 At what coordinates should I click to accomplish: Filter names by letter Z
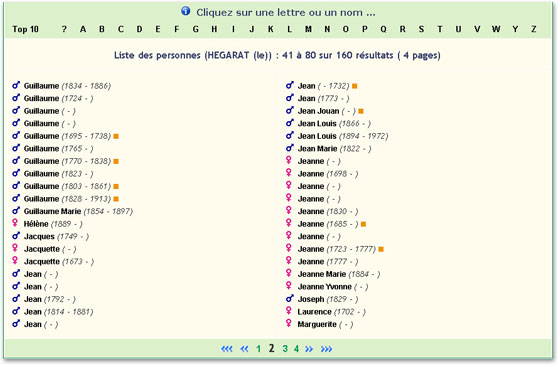coord(533,29)
